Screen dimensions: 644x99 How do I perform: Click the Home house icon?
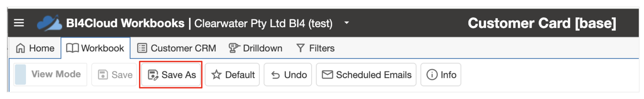click(20, 48)
